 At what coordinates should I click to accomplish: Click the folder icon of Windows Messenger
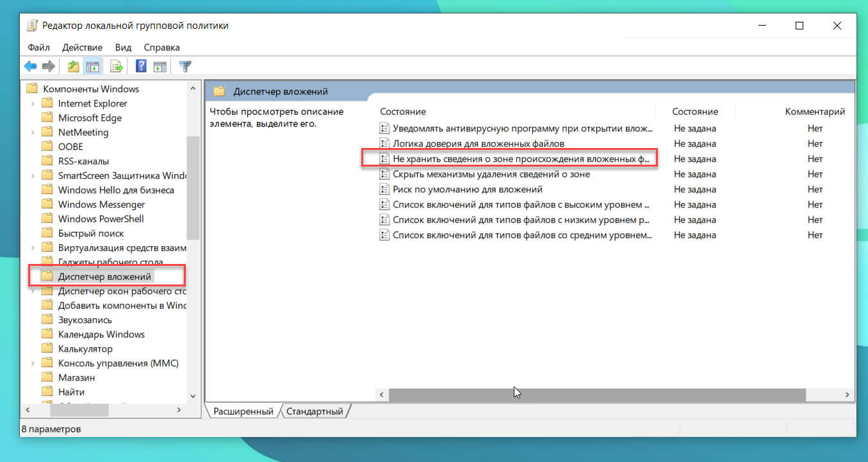[47, 204]
